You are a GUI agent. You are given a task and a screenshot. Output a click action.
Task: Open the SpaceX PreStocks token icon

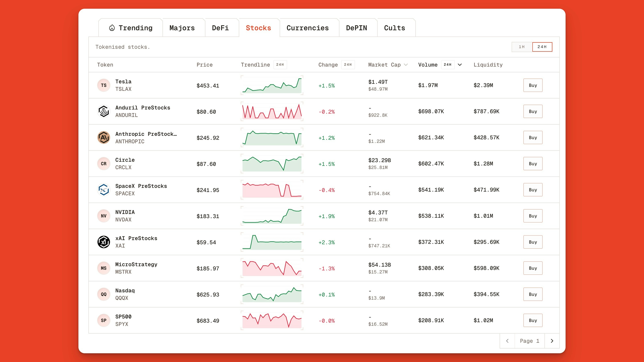pos(104,190)
